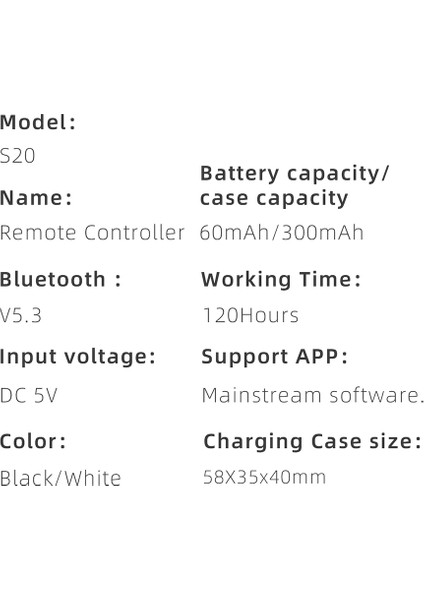Screen dimensions: 424x600
Task: Select the V5.3 Bluetooth version text
Action: 21,316
